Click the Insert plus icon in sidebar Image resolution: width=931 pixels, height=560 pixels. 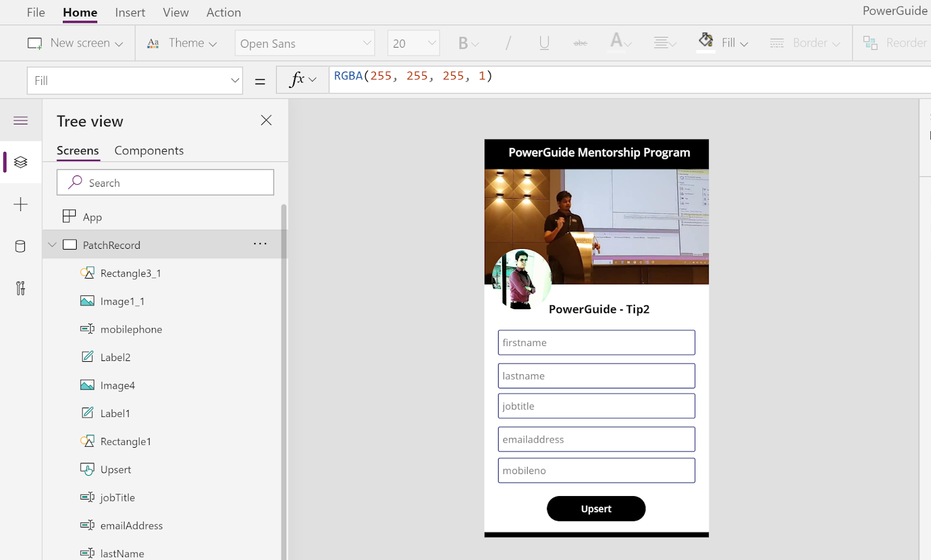click(20, 204)
